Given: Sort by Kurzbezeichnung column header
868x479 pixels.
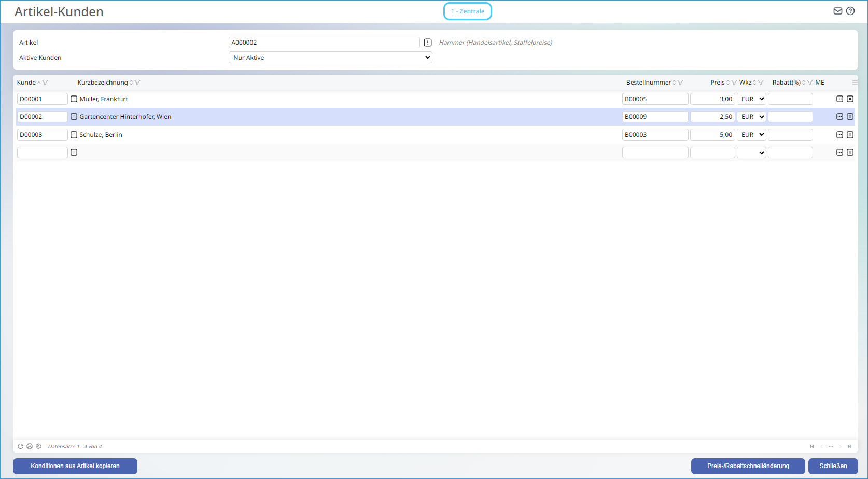Looking at the screenshot, I should click(x=103, y=83).
